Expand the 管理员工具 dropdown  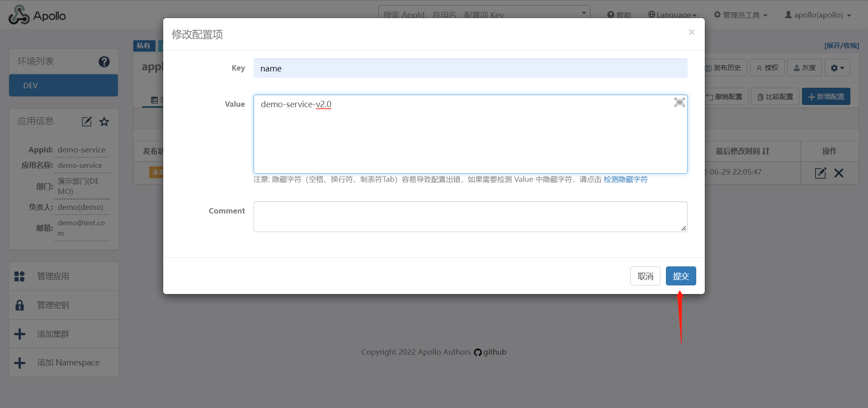pyautogui.click(x=741, y=15)
